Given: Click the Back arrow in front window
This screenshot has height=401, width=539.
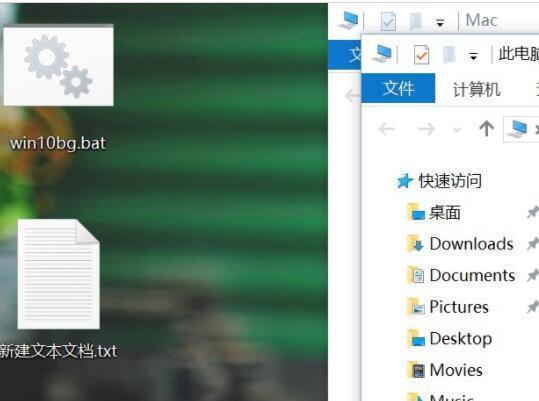Looking at the screenshot, I should pos(387,130).
